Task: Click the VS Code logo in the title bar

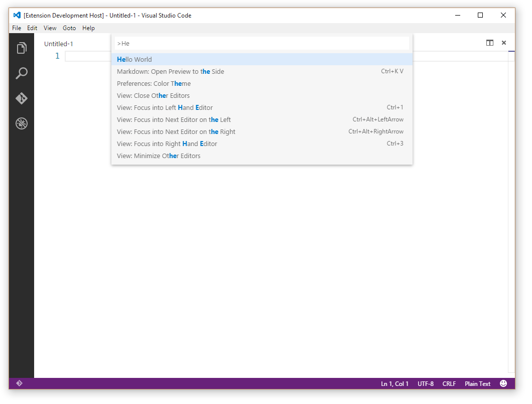Action: coord(17,15)
